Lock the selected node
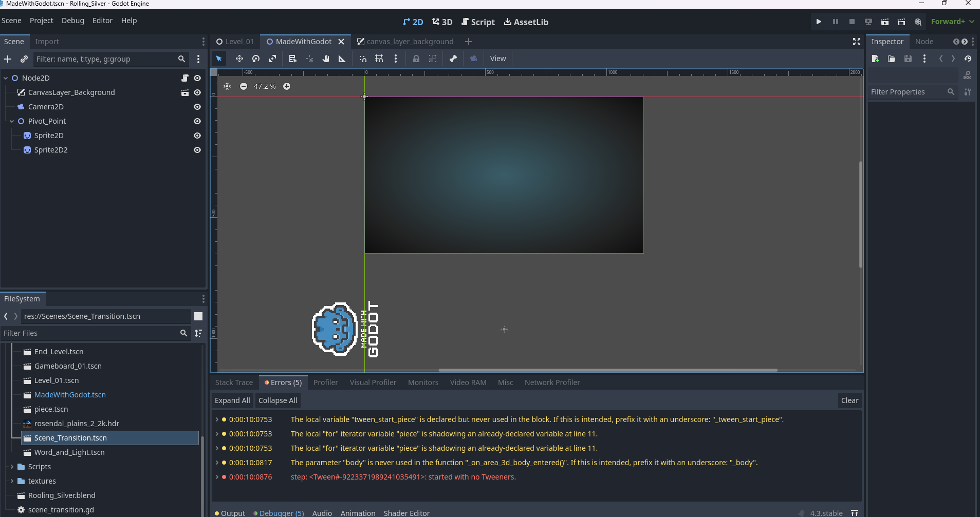Viewport: 980px width, 517px height. (416, 59)
